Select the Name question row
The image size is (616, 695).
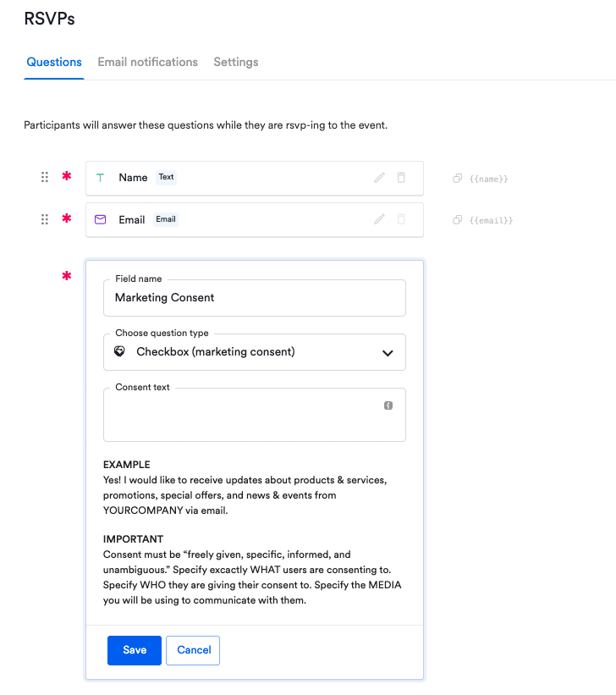pos(255,178)
